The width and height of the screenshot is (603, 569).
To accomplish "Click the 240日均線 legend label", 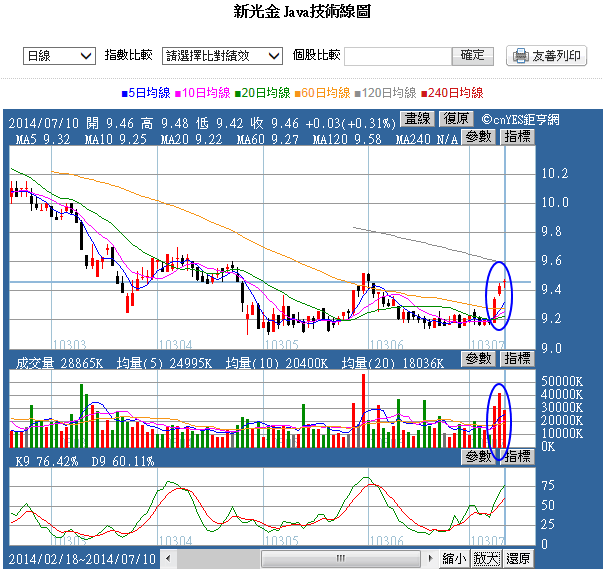I will (x=456, y=93).
